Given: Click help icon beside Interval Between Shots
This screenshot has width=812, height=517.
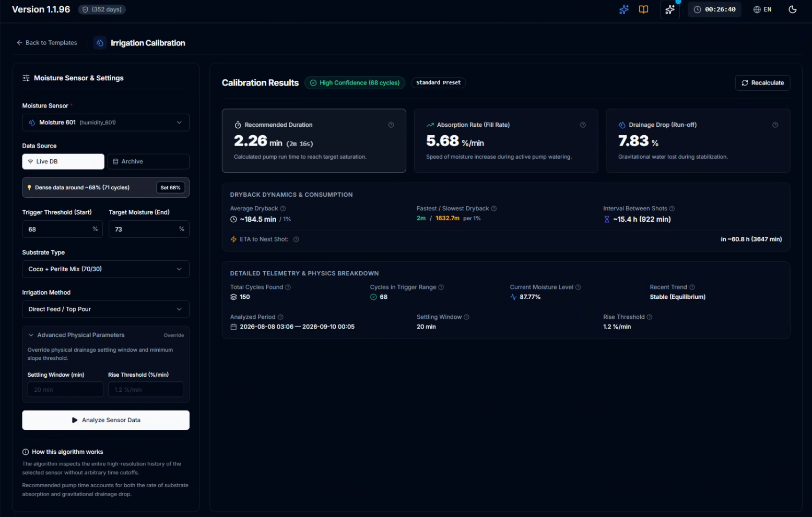Looking at the screenshot, I should click(x=672, y=209).
